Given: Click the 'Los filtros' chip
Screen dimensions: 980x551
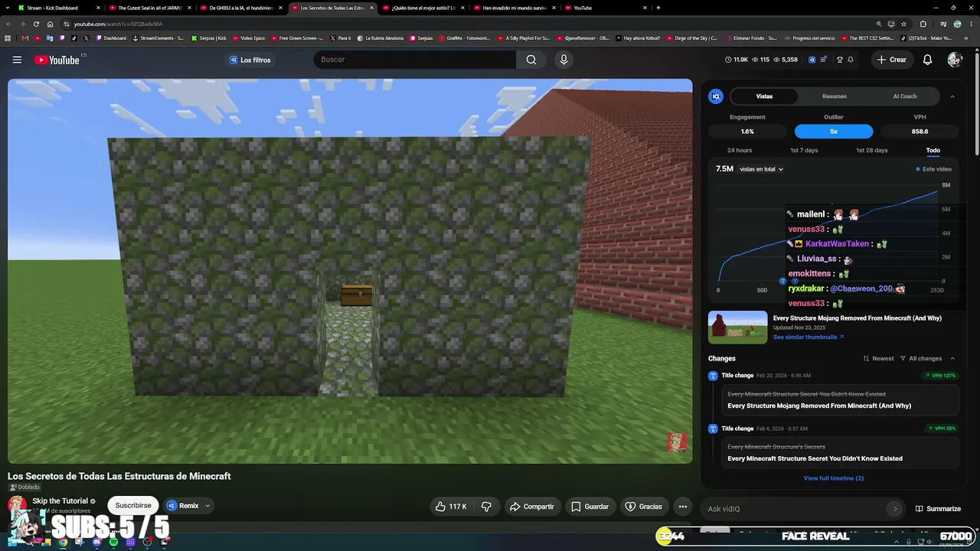Looking at the screenshot, I should [x=250, y=60].
